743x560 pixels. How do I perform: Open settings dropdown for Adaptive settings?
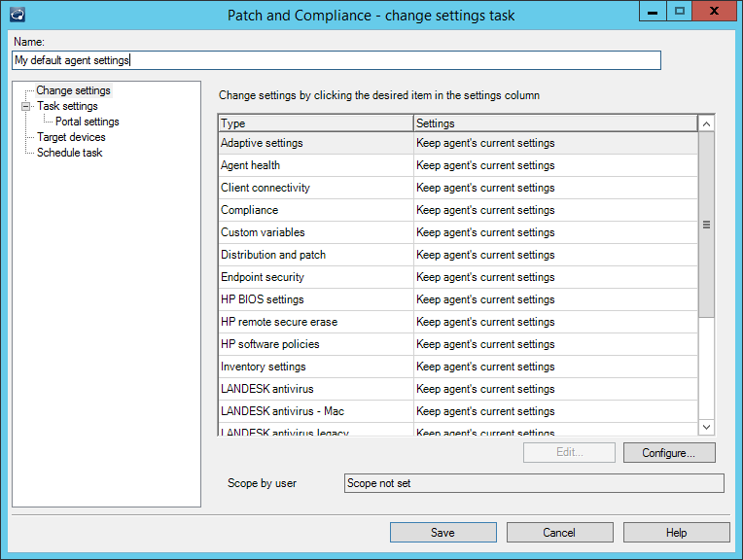click(x=554, y=143)
